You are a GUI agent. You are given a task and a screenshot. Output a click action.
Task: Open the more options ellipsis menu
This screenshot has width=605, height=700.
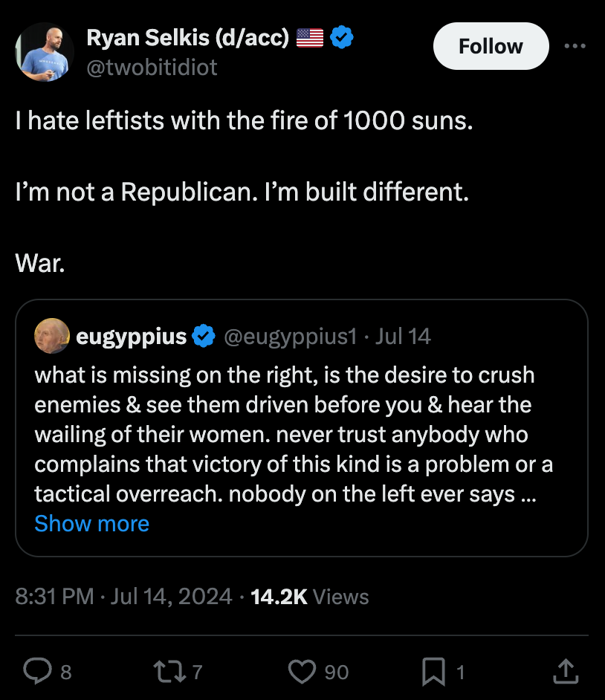(x=576, y=45)
